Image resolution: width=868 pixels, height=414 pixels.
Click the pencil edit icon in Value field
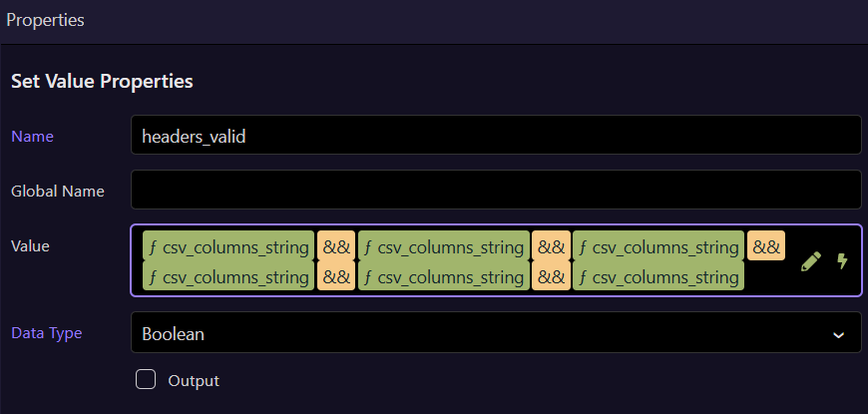pos(811,261)
